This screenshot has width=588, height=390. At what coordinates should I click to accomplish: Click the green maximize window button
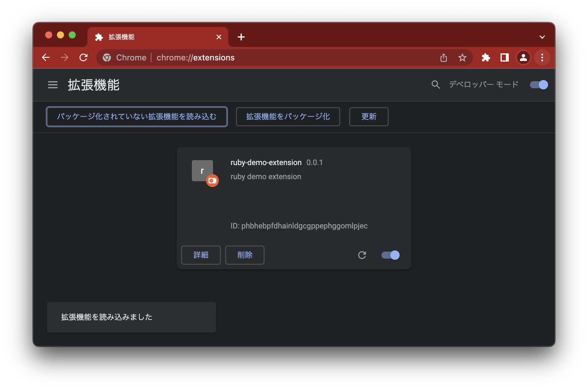pyautogui.click(x=72, y=35)
